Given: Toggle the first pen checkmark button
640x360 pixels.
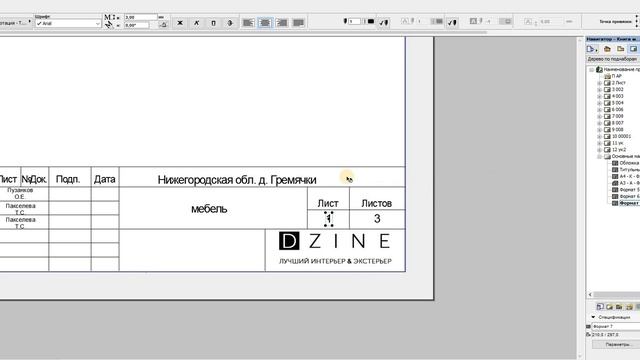Looking at the screenshot, I should 384,22.
